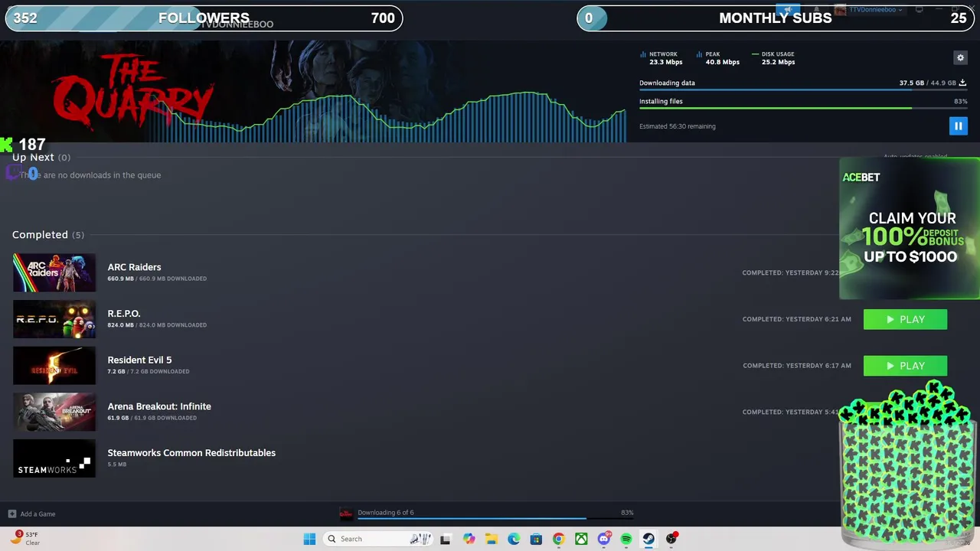Open the Windows Start menu
This screenshot has width=980, height=551.
coord(309,539)
